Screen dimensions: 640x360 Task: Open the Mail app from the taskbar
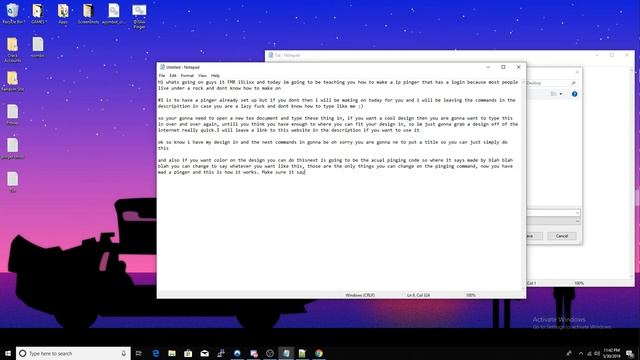pos(204,353)
